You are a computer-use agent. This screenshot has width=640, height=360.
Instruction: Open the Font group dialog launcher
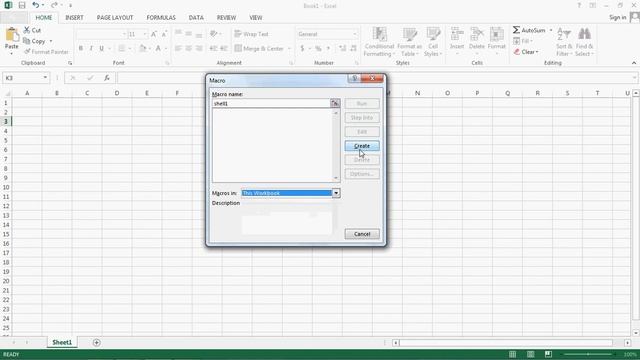point(167,63)
